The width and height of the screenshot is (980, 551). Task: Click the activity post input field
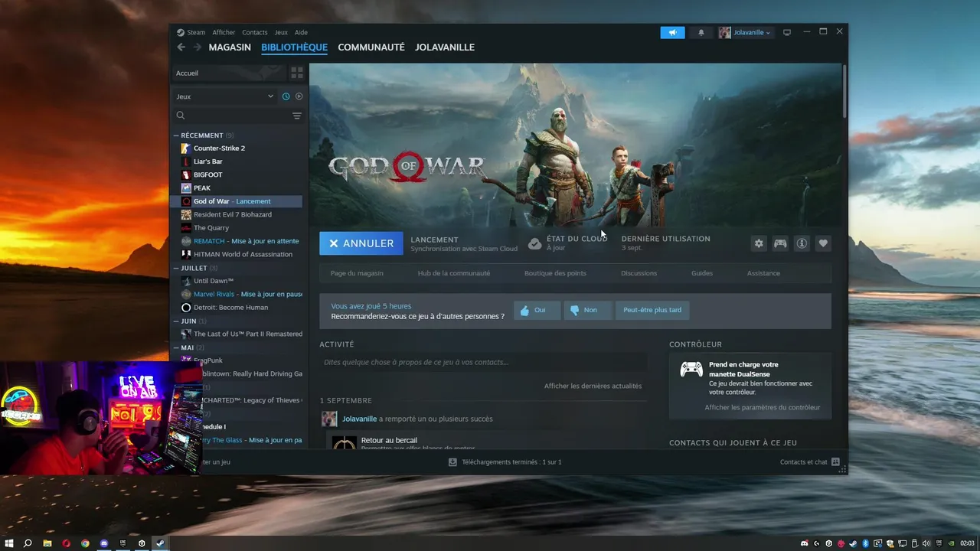pos(483,362)
